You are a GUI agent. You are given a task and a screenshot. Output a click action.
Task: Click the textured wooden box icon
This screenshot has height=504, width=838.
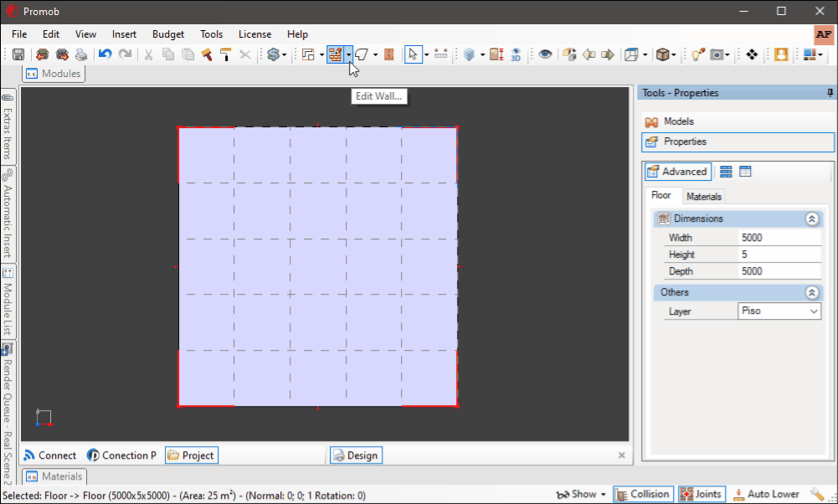tap(663, 54)
